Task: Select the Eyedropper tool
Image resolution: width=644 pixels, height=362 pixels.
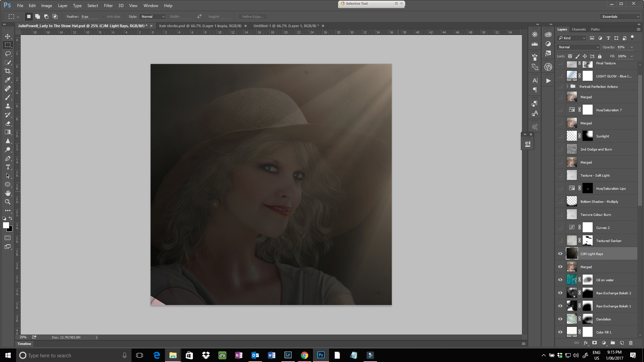Action: pyautogui.click(x=8, y=80)
